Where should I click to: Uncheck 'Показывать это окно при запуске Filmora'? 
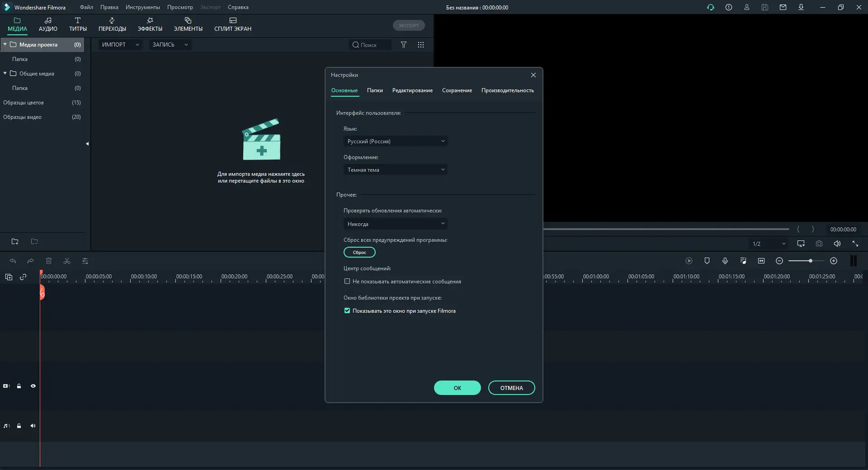tap(347, 310)
